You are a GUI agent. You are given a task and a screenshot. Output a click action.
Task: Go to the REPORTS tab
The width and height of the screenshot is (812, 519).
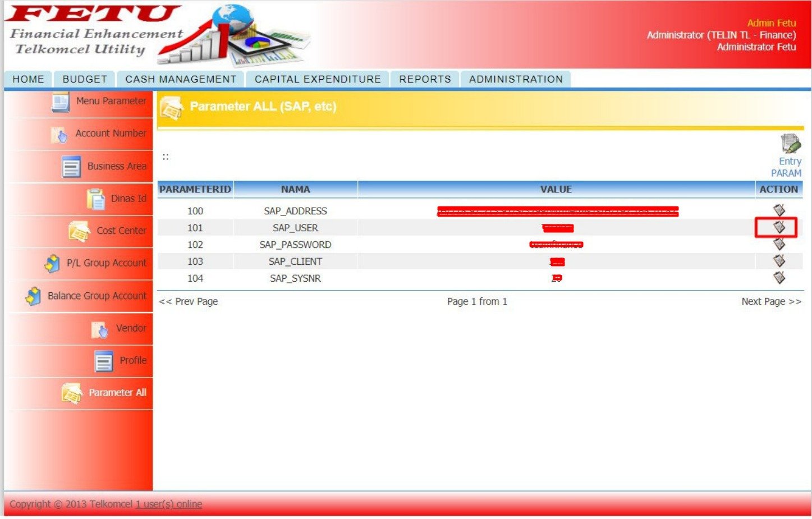pyautogui.click(x=425, y=79)
